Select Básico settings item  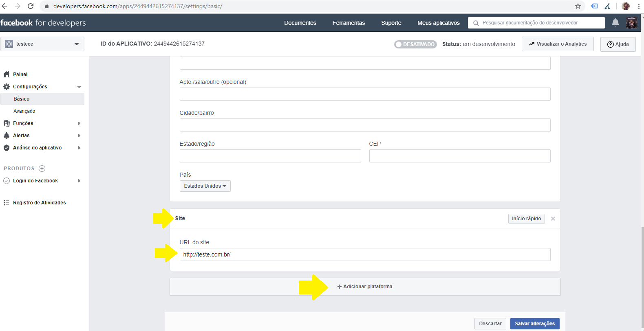42,99
